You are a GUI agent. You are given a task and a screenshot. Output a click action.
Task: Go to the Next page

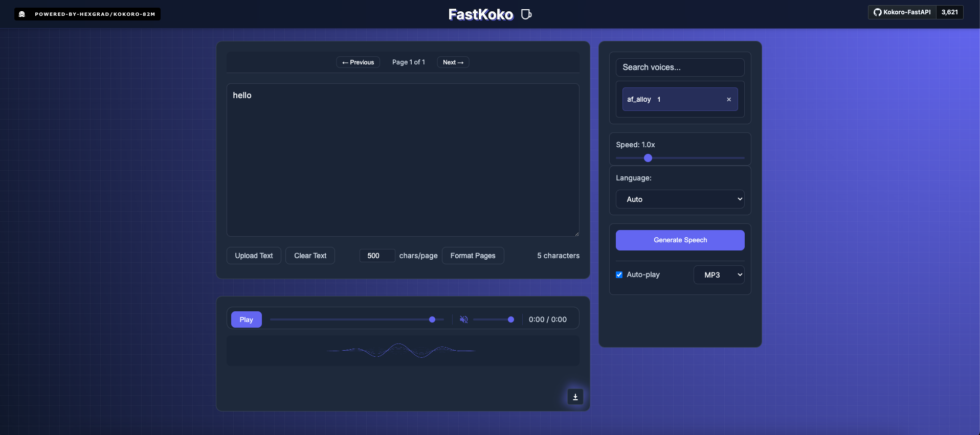tap(453, 62)
